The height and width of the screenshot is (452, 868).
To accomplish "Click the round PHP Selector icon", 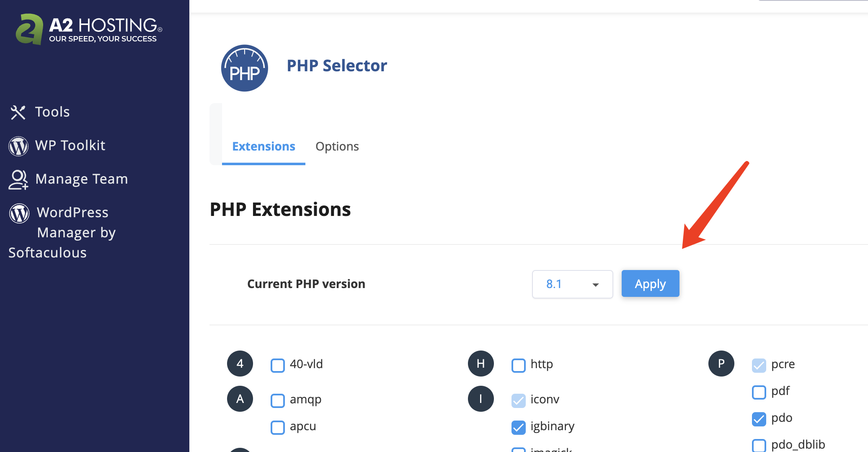I will (245, 68).
